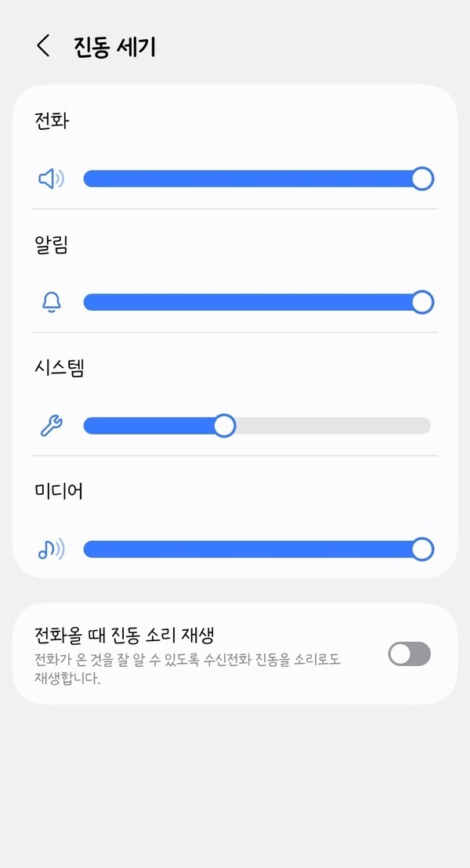The image size is (470, 868).
Task: Toggle the switch for incoming call vibration sound
Action: tap(410, 654)
